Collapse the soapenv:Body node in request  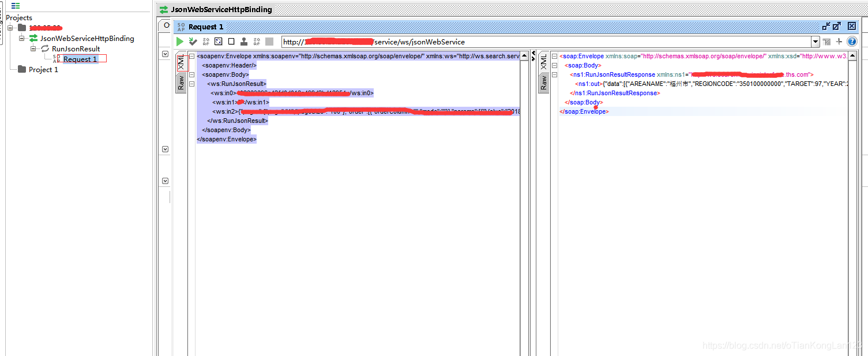click(191, 75)
